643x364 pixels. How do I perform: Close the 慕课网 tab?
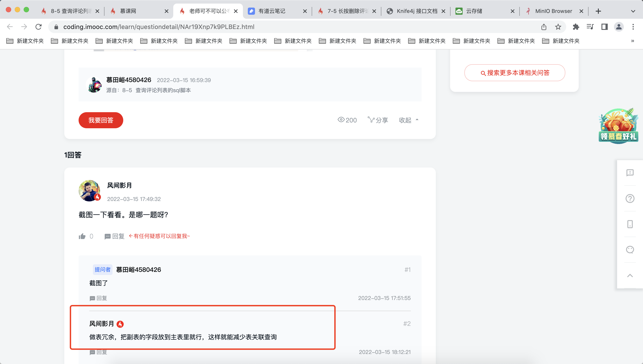pos(167,11)
